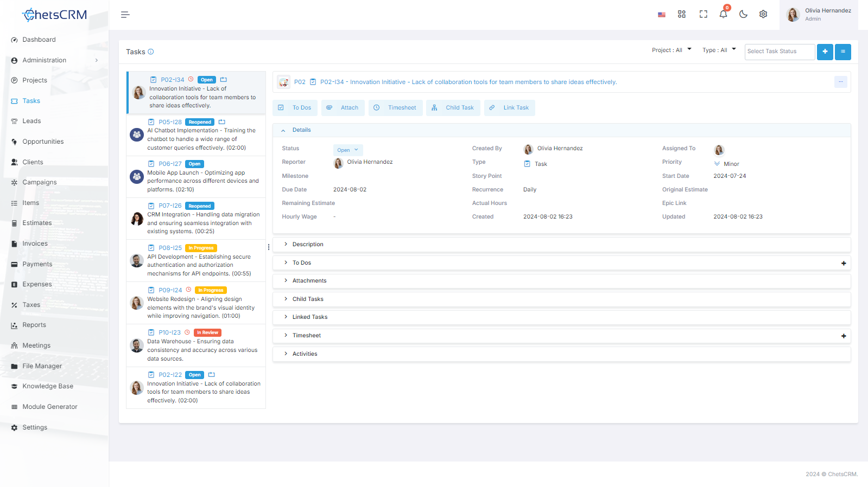This screenshot has height=487, width=868.
Task: Click the Assigned To avatar
Action: 719,150
